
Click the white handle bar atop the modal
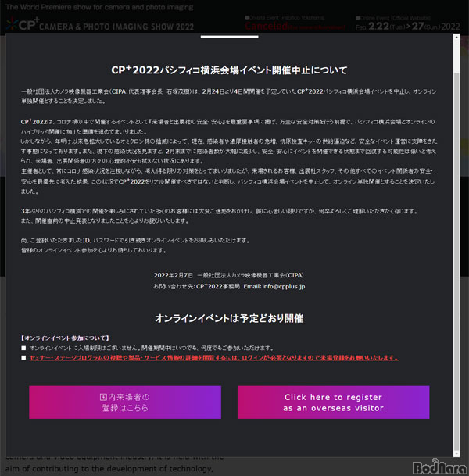pos(230,37)
